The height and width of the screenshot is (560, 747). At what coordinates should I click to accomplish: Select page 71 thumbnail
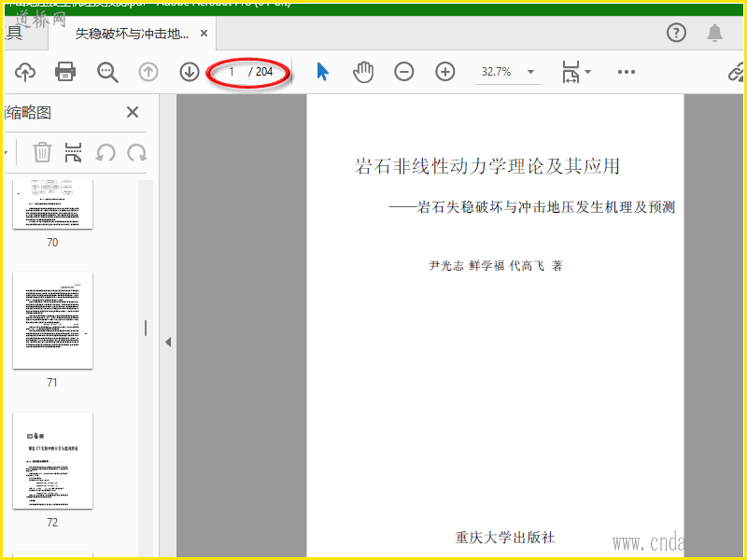(52, 320)
